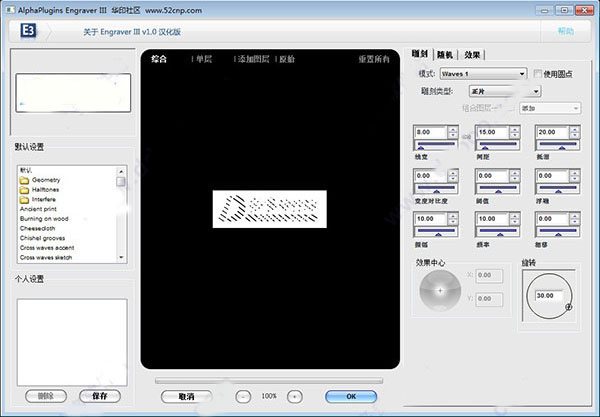Click the effect center X field

pos(489,275)
